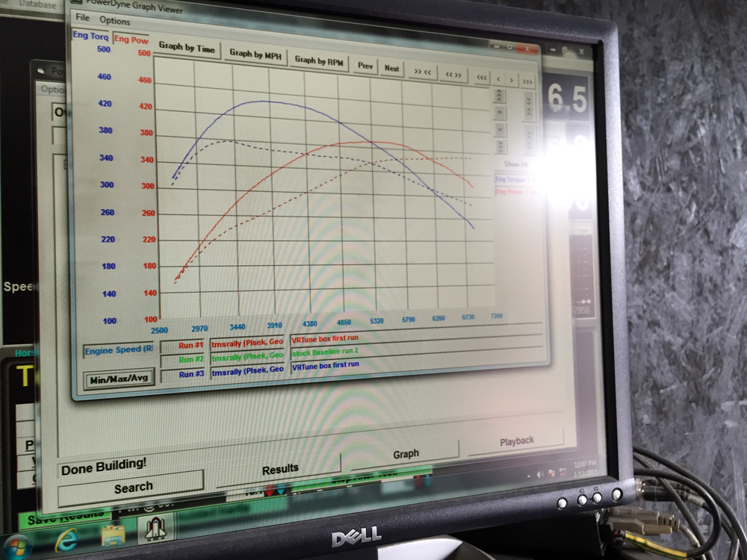
Task: Click the '<<<' fast scroll-left icon
Action: [x=482, y=78]
